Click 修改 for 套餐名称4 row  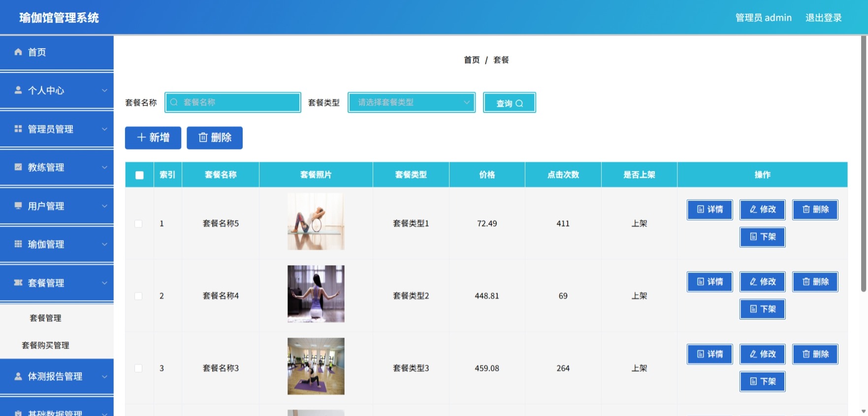pos(762,282)
